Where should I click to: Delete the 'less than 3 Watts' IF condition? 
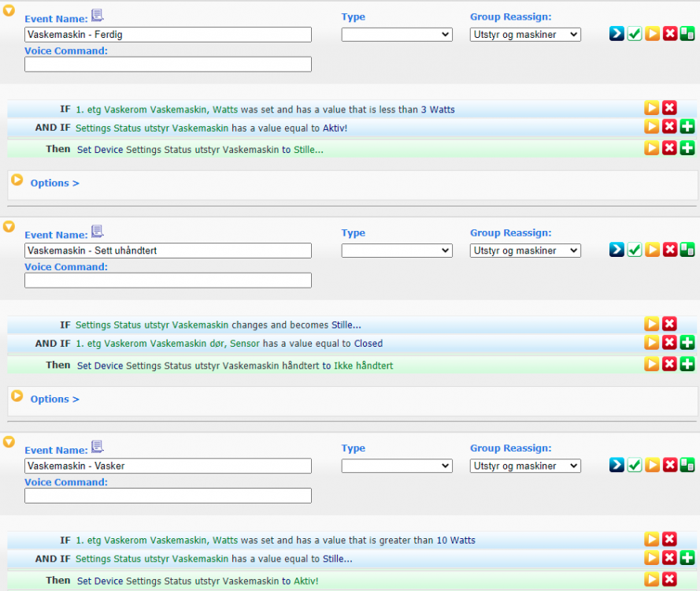pyautogui.click(x=669, y=109)
